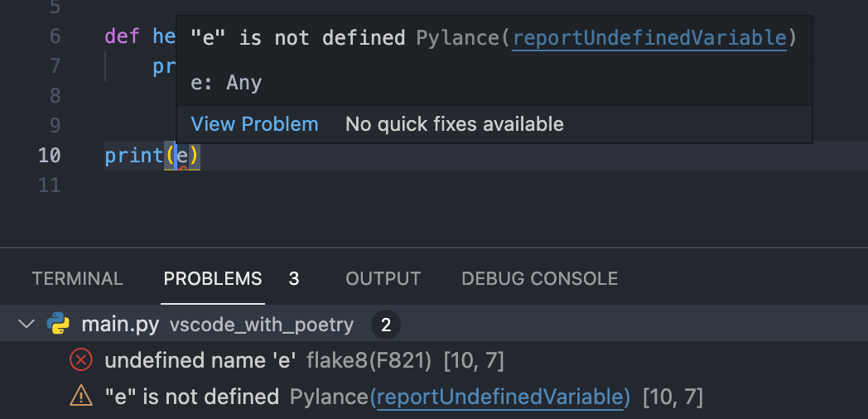Open the DEBUG CONSOLE tab

tap(540, 278)
